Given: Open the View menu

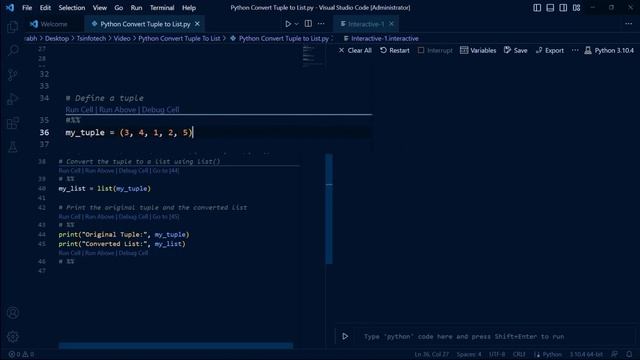Looking at the screenshot, I should [x=100, y=7].
